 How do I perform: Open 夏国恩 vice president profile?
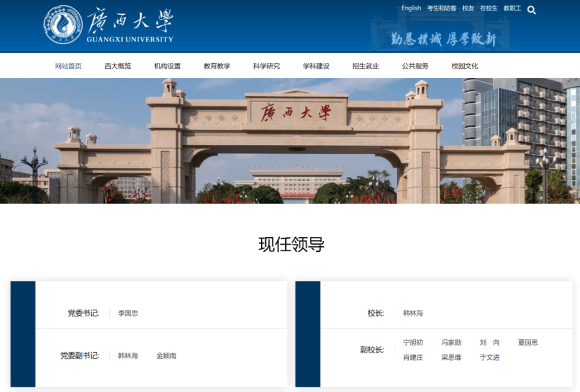[528, 342]
